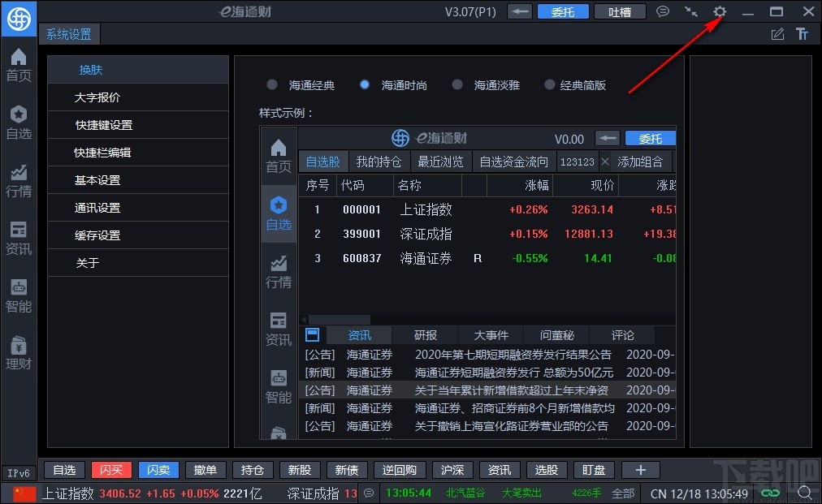822x504 pixels.
Task: Click the 吐槽 feedback button
Action: point(620,11)
